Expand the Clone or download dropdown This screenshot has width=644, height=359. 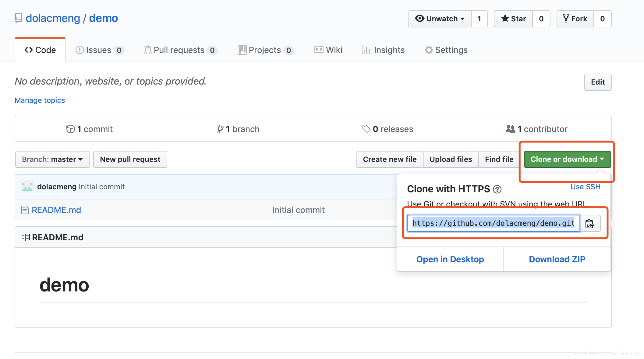click(568, 159)
